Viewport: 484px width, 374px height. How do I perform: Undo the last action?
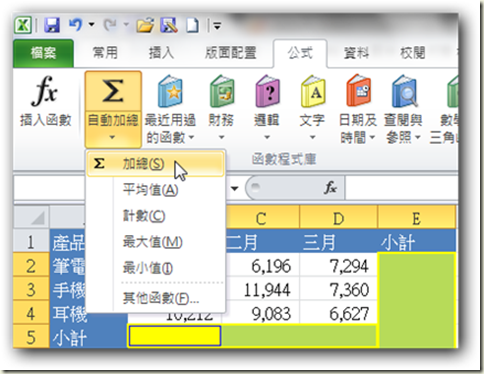(x=75, y=25)
